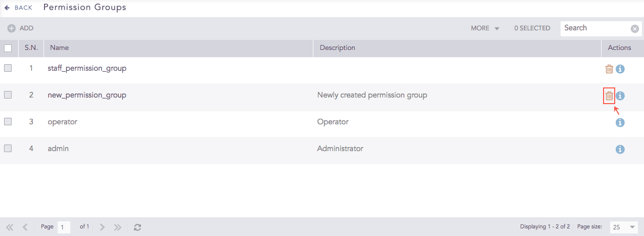Show info for the admin group
The image size is (644, 236).
click(x=620, y=150)
